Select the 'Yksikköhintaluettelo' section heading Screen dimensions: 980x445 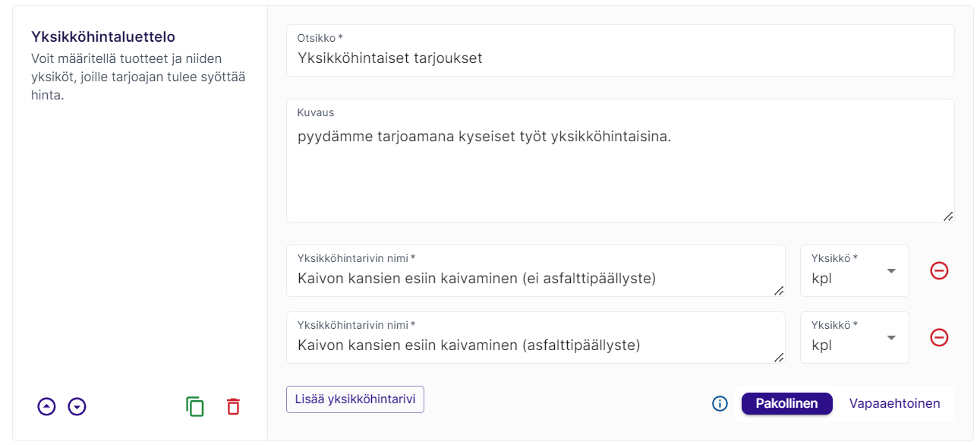[103, 36]
